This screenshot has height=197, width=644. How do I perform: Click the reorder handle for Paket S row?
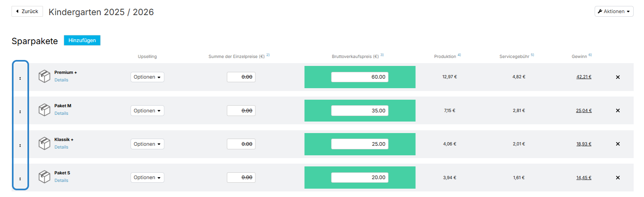tap(20, 179)
